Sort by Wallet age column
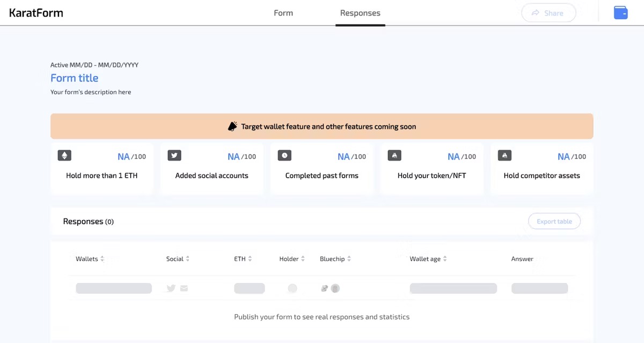 tap(428, 259)
